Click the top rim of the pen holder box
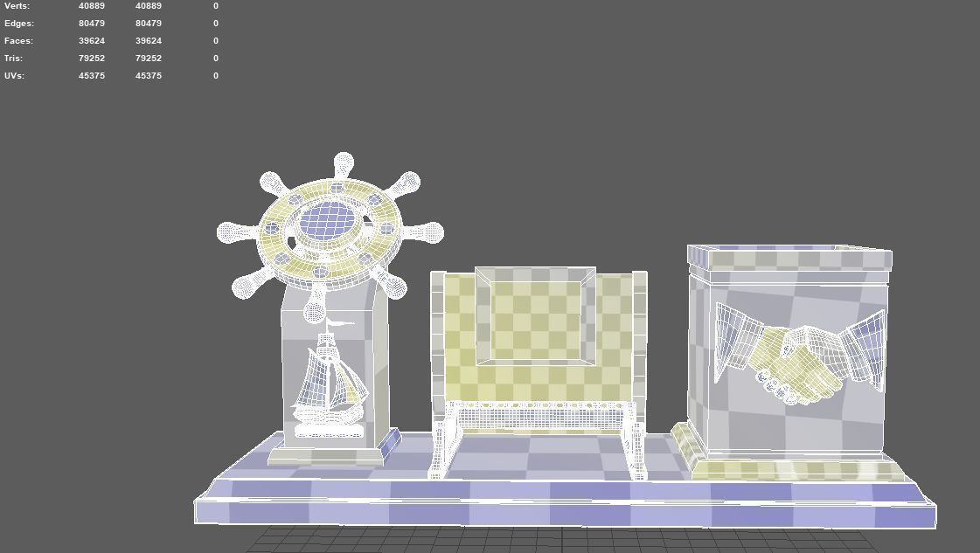Image resolution: width=980 pixels, height=553 pixels. (x=790, y=258)
